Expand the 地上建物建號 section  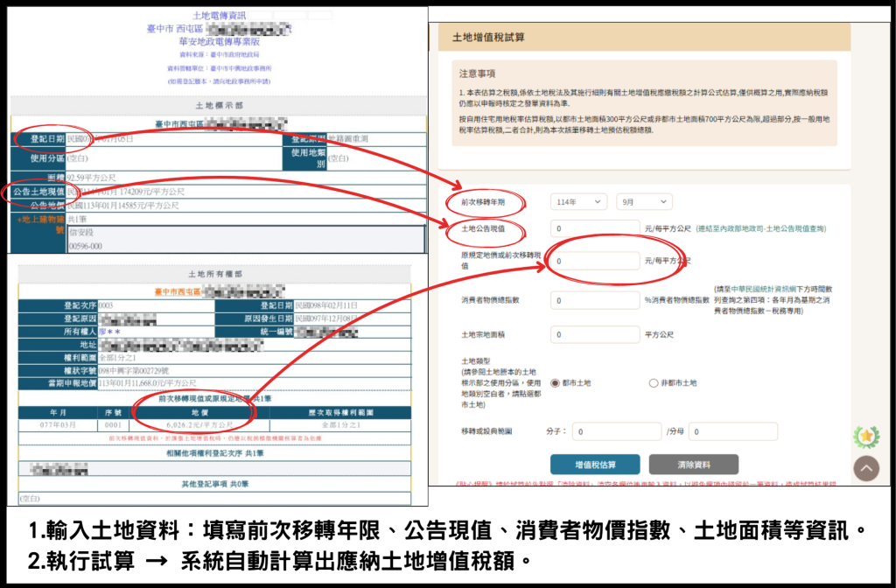coord(34,225)
